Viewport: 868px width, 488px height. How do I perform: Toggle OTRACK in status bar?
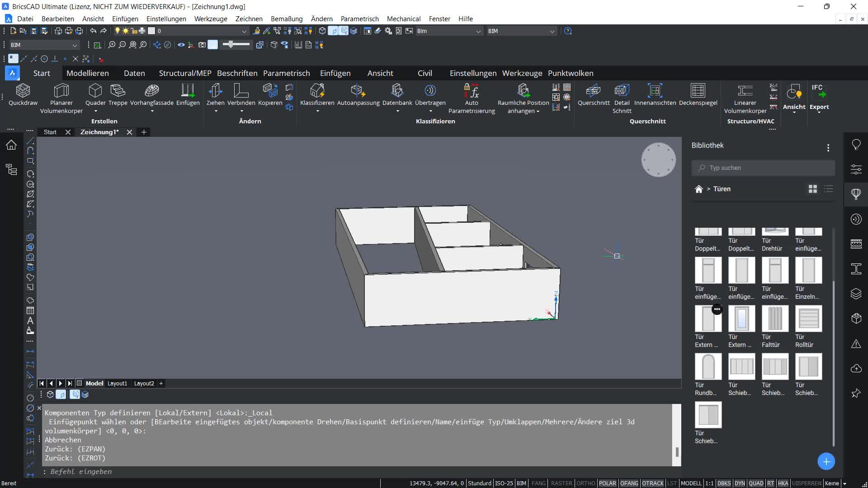(653, 483)
